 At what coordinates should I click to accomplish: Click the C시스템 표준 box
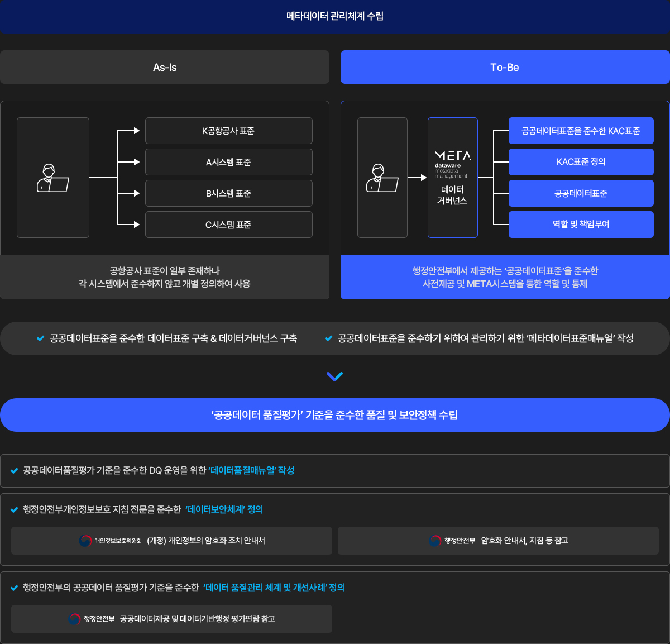tap(229, 225)
